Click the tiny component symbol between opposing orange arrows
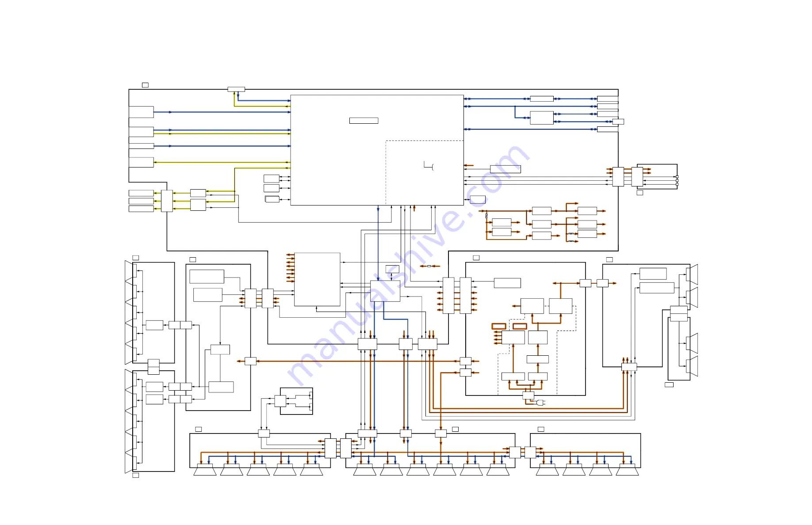 429,266
